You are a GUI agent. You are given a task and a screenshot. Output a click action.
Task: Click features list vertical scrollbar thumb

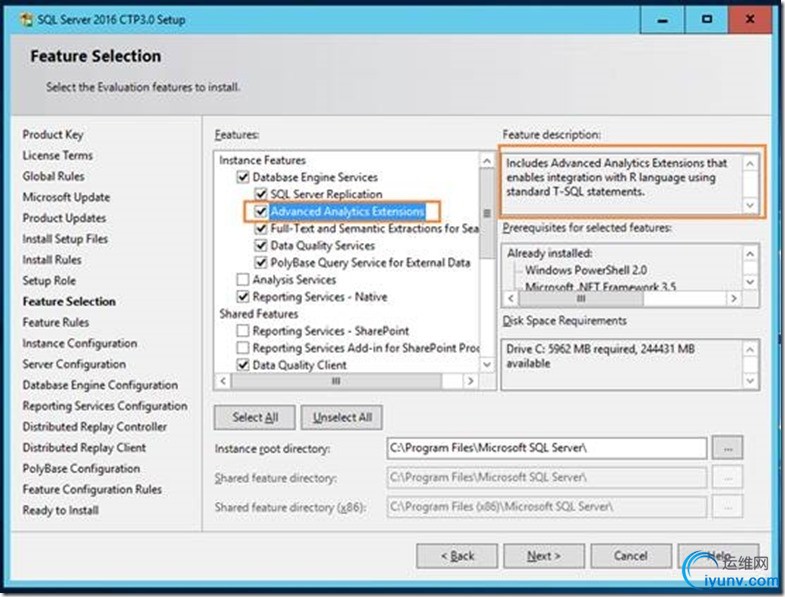tap(487, 213)
